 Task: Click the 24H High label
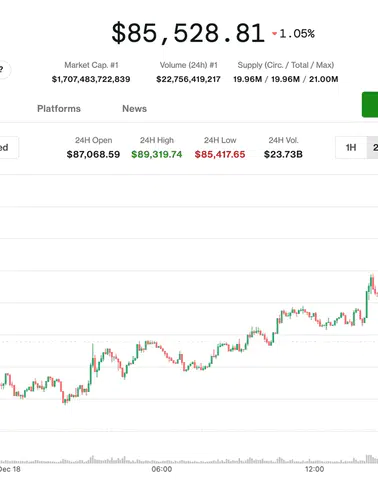[157, 140]
